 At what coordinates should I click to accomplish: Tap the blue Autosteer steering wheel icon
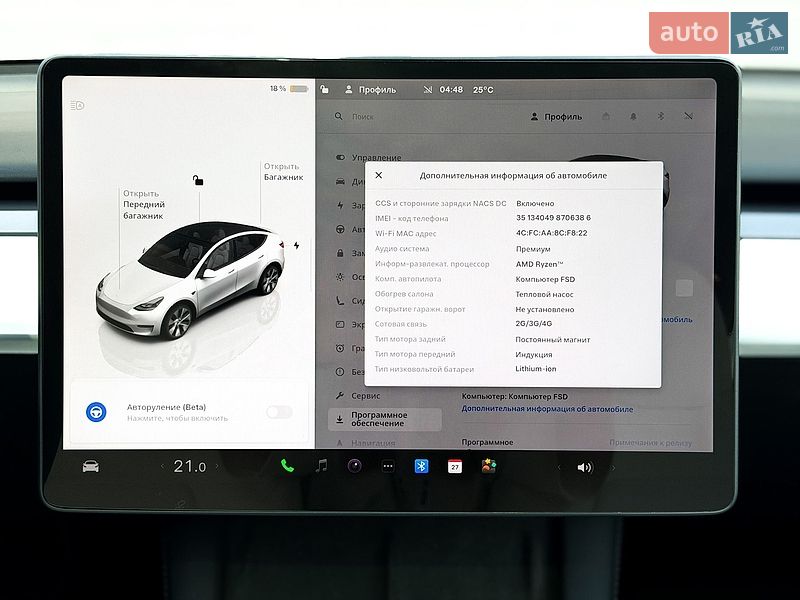(x=96, y=412)
